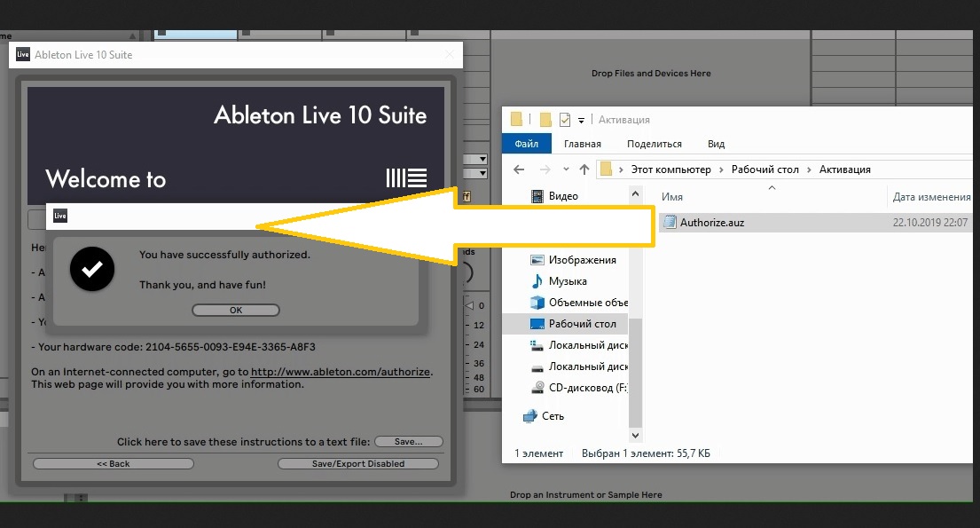Select Музыка in the navigation pane
Screen dimensions: 980x528
click(568, 281)
